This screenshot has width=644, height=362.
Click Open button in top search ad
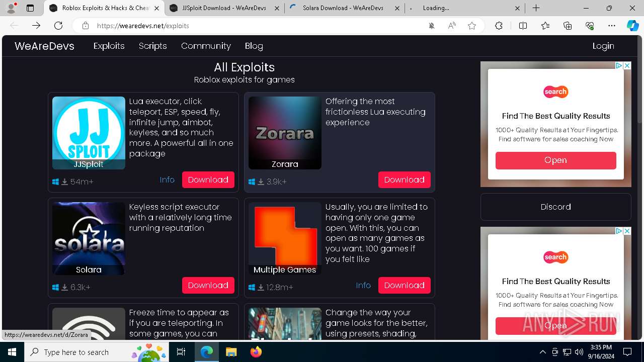pyautogui.click(x=556, y=160)
